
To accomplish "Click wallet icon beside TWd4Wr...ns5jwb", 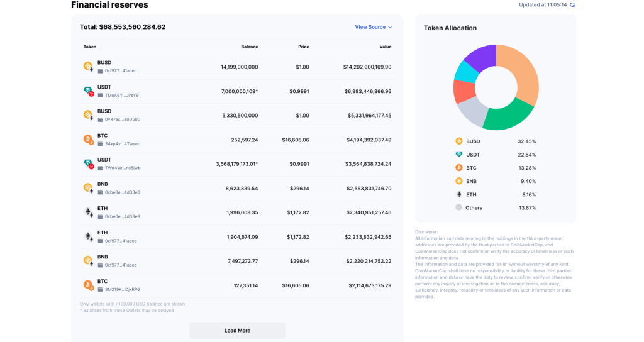I will tap(100, 168).
